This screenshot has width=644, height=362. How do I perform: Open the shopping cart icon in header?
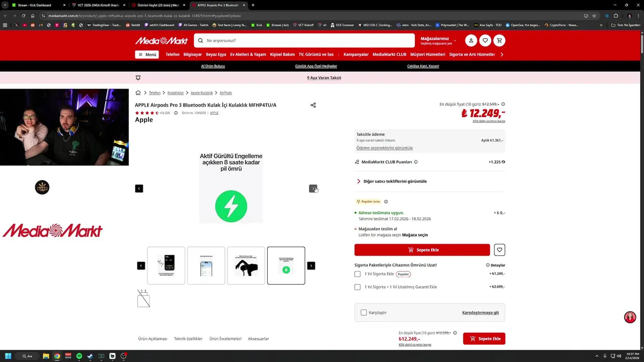(x=499, y=41)
